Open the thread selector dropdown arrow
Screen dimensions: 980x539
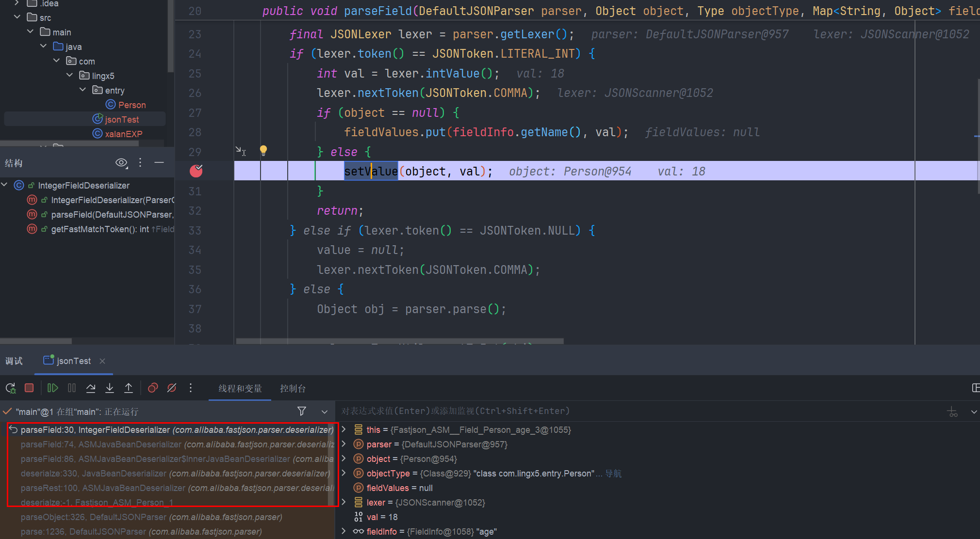325,412
